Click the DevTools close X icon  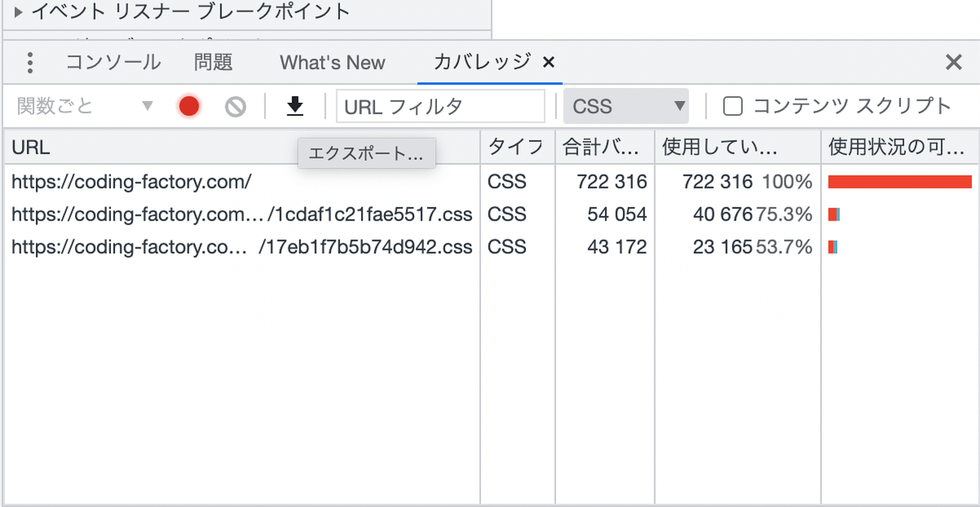pyautogui.click(x=953, y=62)
